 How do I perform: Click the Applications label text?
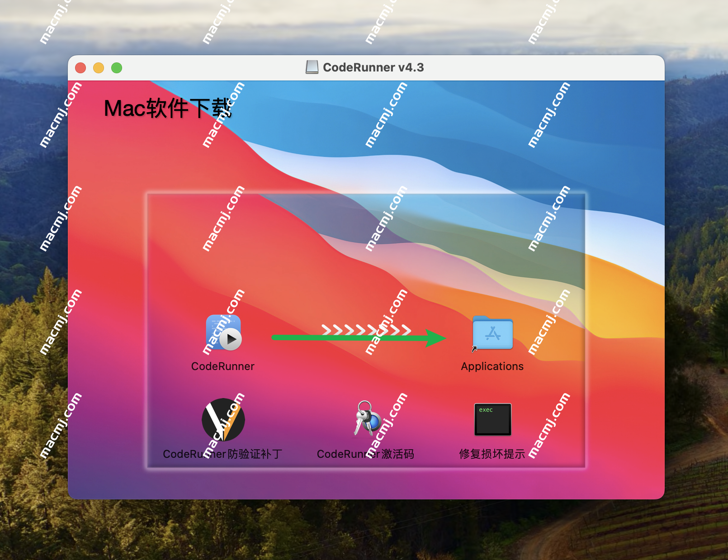click(492, 366)
